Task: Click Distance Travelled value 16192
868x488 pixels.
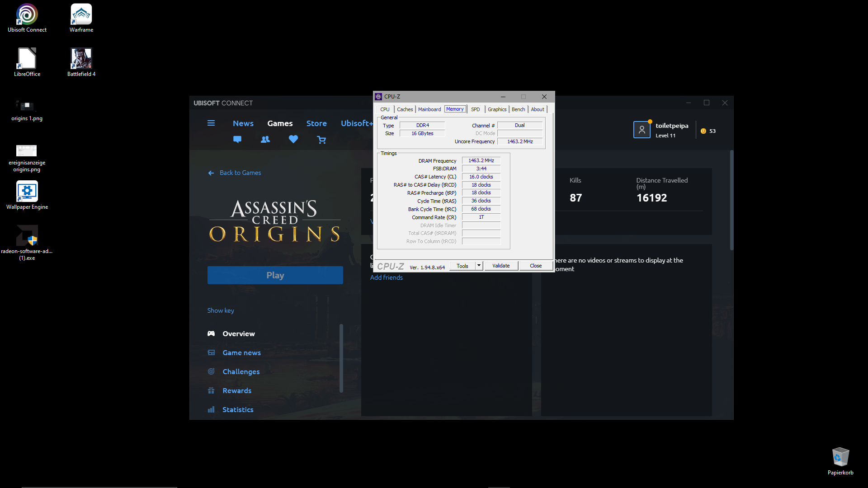Action: pos(651,198)
